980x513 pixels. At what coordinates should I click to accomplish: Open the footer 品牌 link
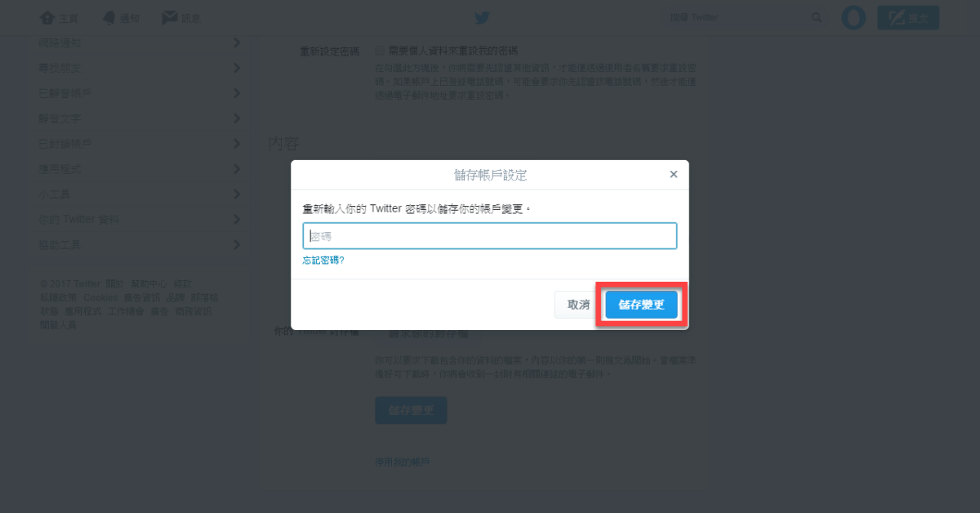coord(176,297)
